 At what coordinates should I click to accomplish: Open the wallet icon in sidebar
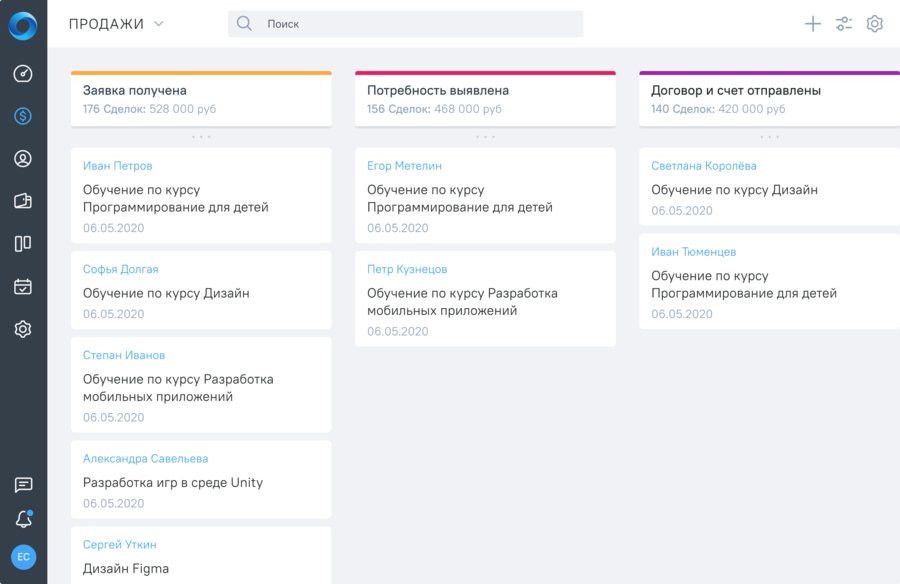click(x=23, y=201)
